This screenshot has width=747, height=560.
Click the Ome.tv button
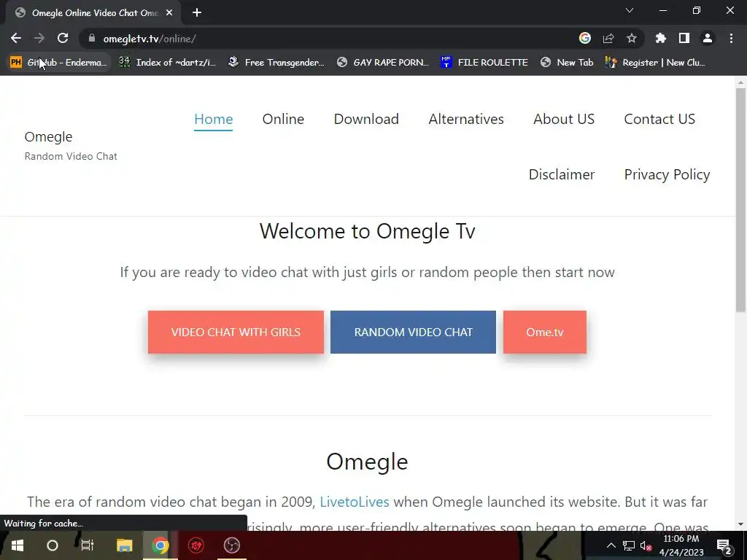[544, 332]
